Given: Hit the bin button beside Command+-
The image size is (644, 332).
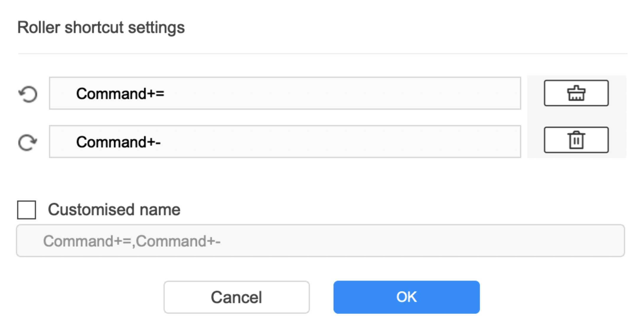Looking at the screenshot, I should tap(576, 140).
